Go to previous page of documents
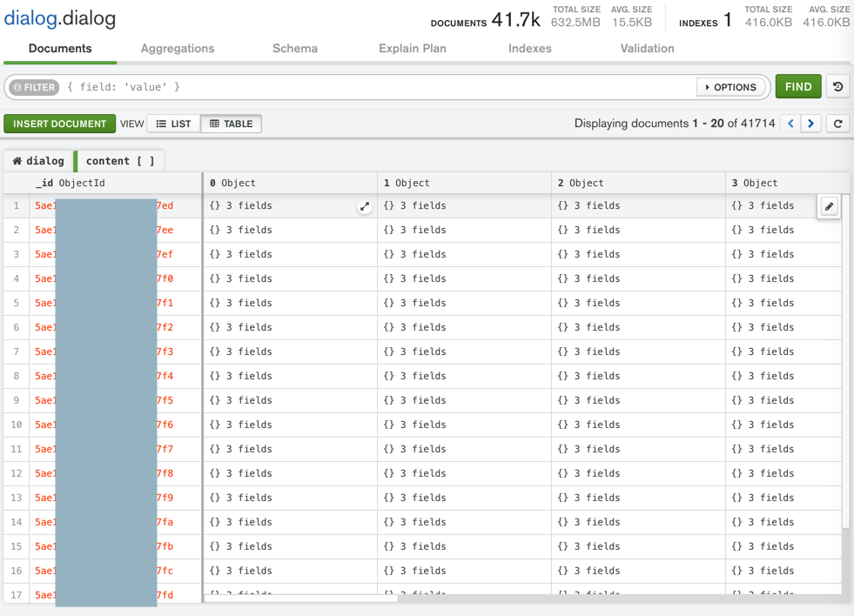The width and height of the screenshot is (854, 616). tap(790, 124)
